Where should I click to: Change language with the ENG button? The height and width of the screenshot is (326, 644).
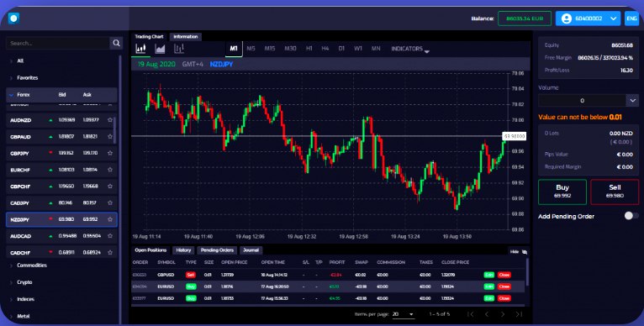tap(631, 18)
